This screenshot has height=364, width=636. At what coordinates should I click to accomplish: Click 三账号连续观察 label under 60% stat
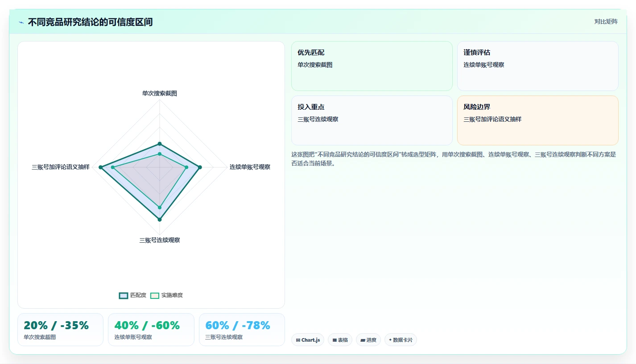click(224, 337)
